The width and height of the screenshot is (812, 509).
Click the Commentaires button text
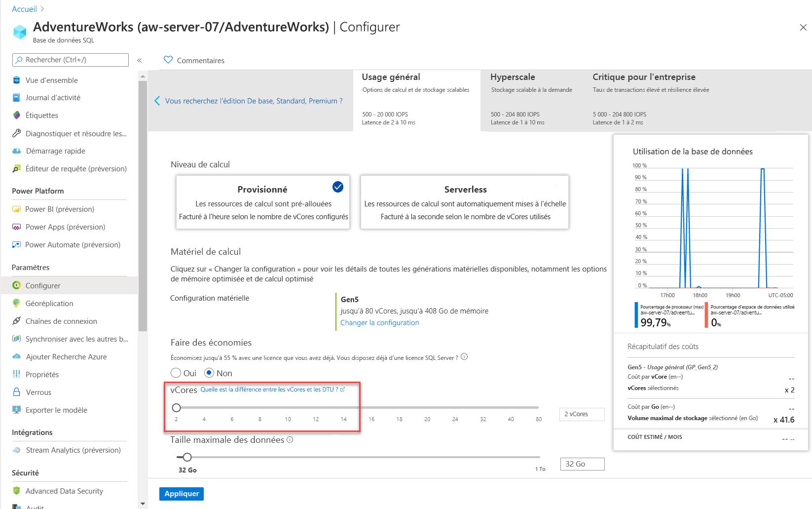201,60
